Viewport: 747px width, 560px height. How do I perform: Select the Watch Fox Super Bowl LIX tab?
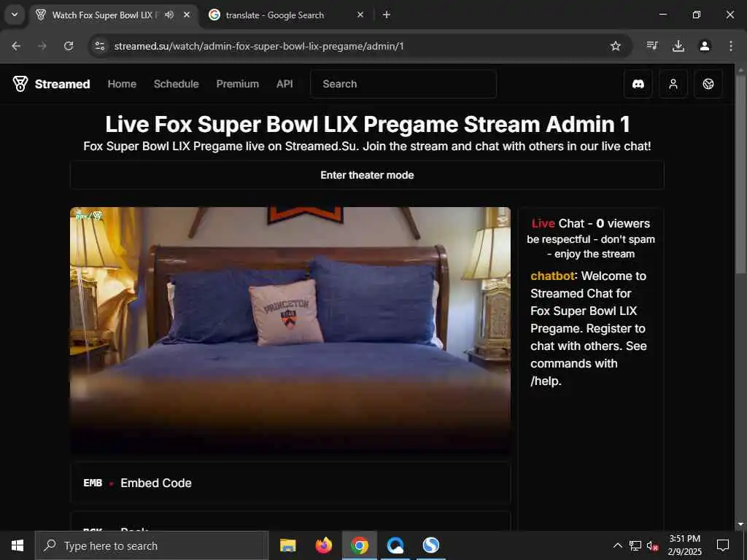[115, 15]
